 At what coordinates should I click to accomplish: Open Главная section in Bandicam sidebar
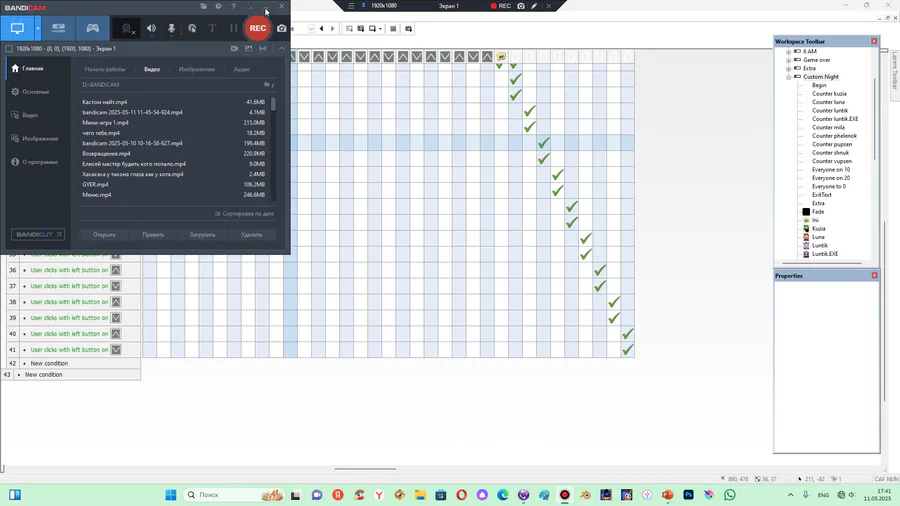pos(33,68)
